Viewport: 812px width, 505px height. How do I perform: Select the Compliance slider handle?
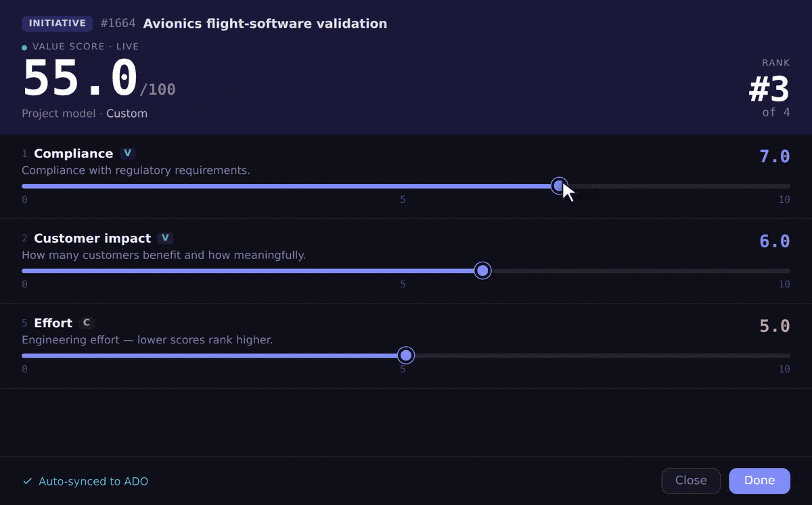tap(559, 186)
